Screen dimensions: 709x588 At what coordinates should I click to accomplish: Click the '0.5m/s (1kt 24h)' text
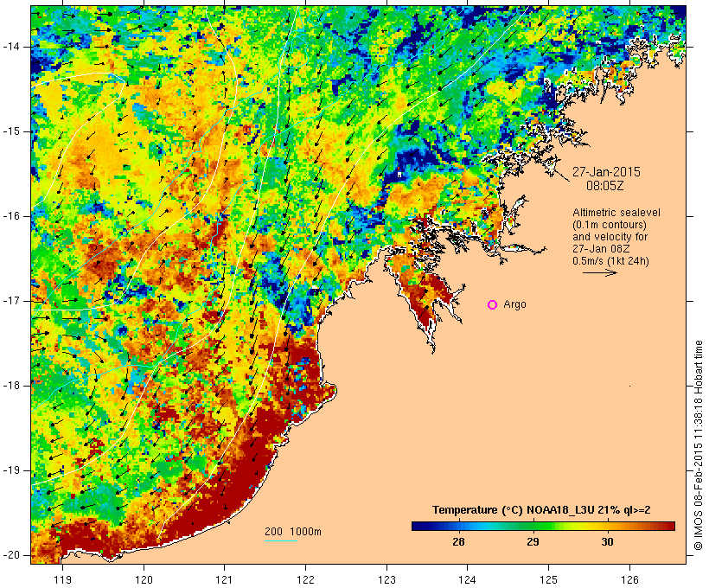610,261
